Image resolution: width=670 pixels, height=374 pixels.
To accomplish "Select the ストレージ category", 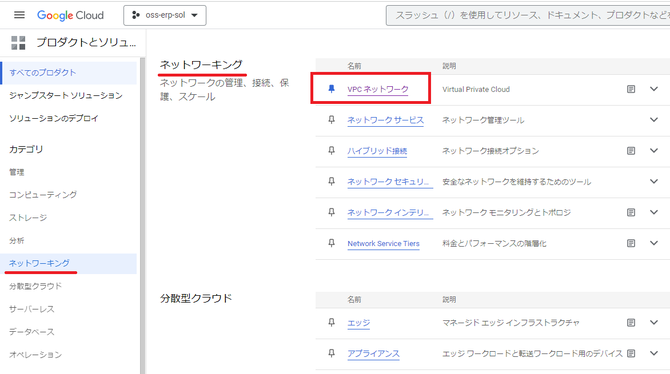I will tap(28, 218).
